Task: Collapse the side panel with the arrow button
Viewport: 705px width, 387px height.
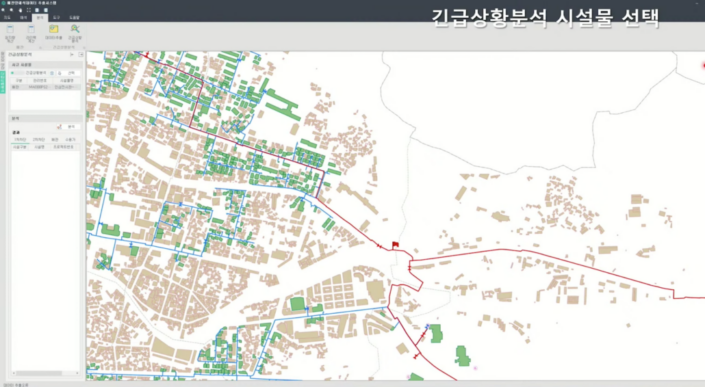Action: 81,54
